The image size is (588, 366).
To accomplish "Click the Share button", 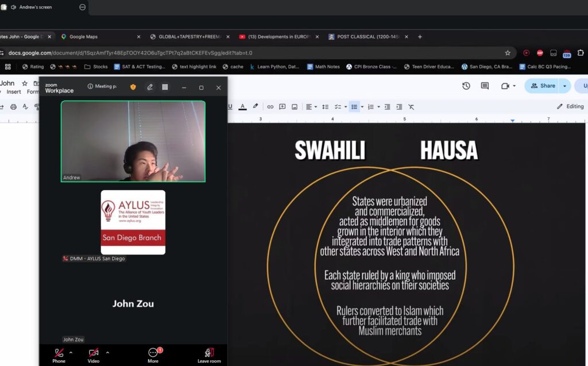I will (543, 86).
